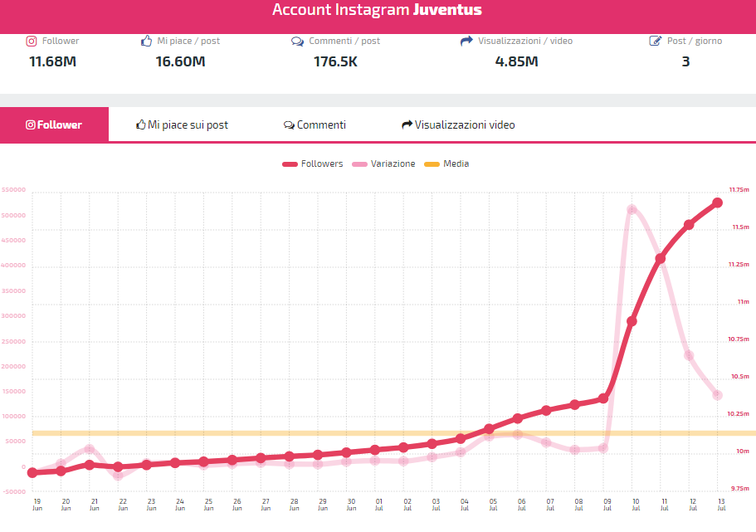The width and height of the screenshot is (756, 532).
Task: Click the Followers data point for 10 Jul
Action: (632, 321)
